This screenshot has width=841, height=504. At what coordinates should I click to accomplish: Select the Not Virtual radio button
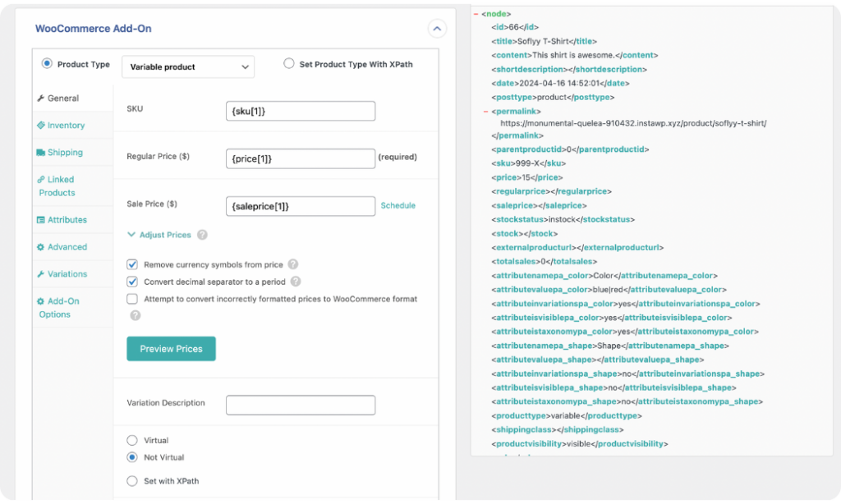point(132,457)
